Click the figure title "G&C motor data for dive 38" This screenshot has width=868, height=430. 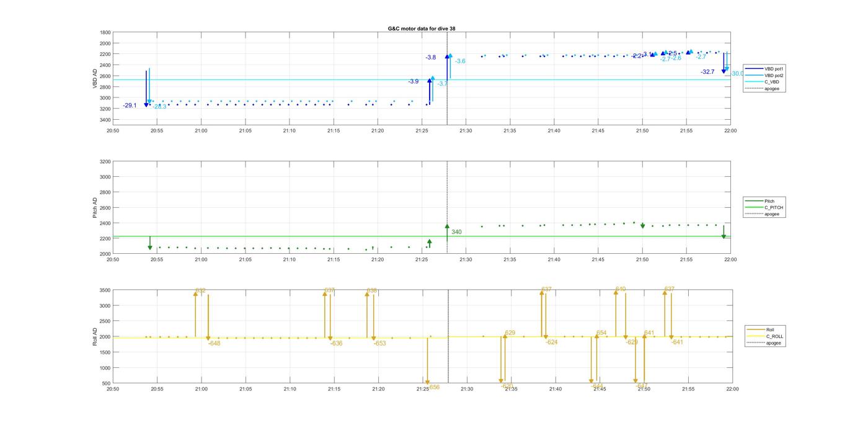[x=422, y=29]
